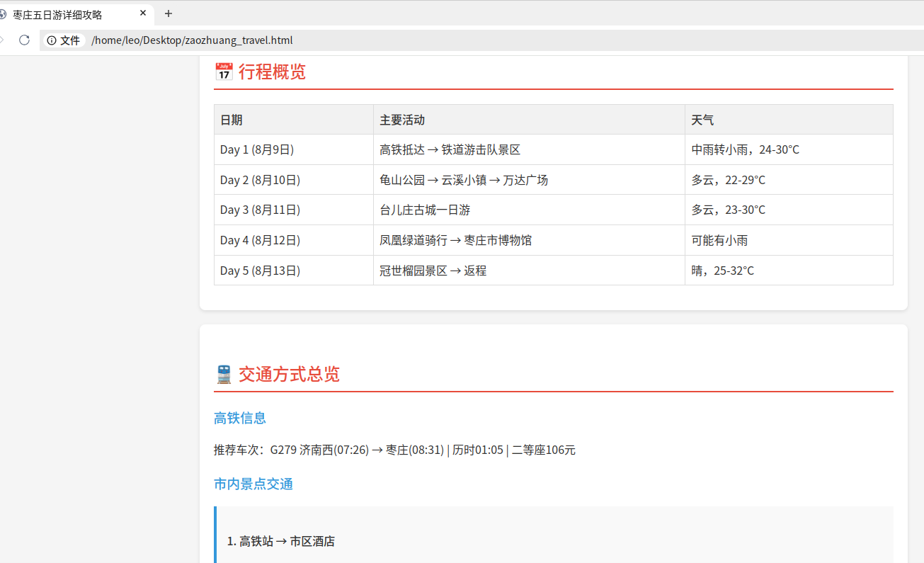Image resolution: width=924 pixels, height=563 pixels.
Task: Click the 日期 column header
Action: (294, 120)
